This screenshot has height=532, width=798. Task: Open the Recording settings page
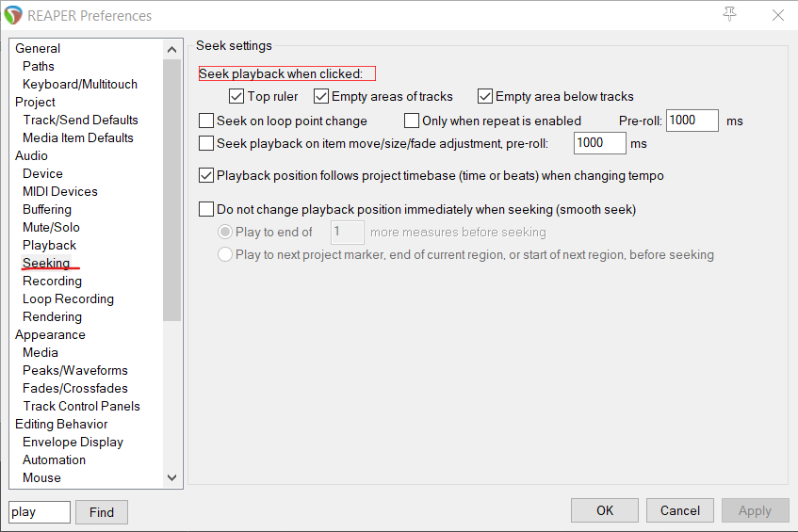tap(52, 281)
